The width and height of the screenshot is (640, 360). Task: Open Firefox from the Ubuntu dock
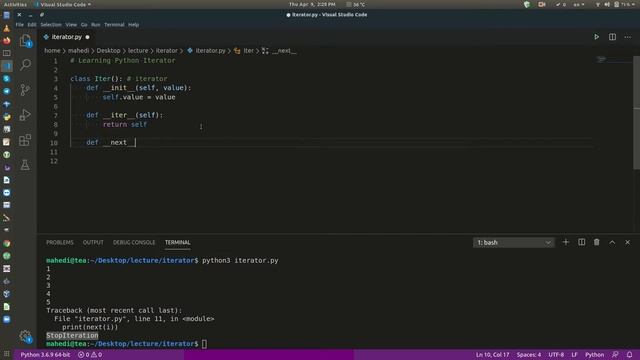(x=7, y=41)
